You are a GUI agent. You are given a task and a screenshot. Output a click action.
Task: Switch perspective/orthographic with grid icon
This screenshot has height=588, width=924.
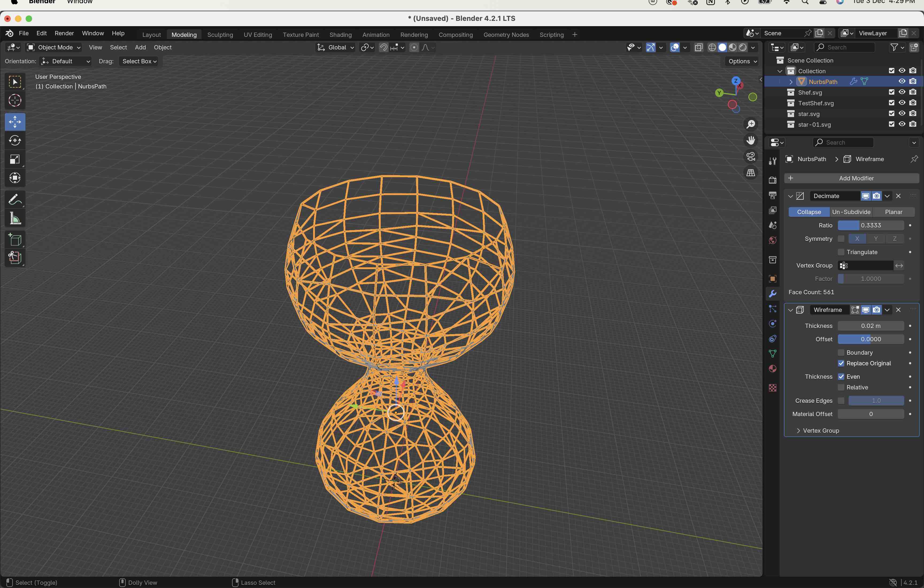pyautogui.click(x=750, y=173)
